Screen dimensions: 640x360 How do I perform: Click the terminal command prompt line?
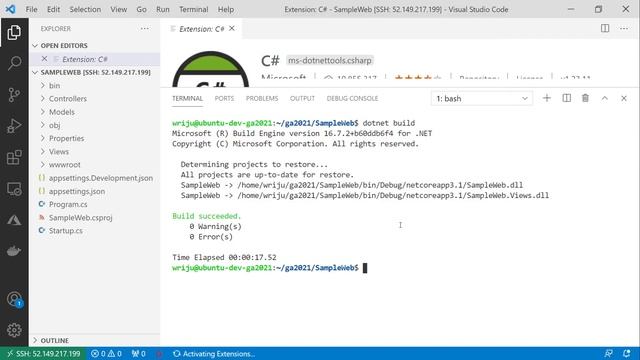269,268
